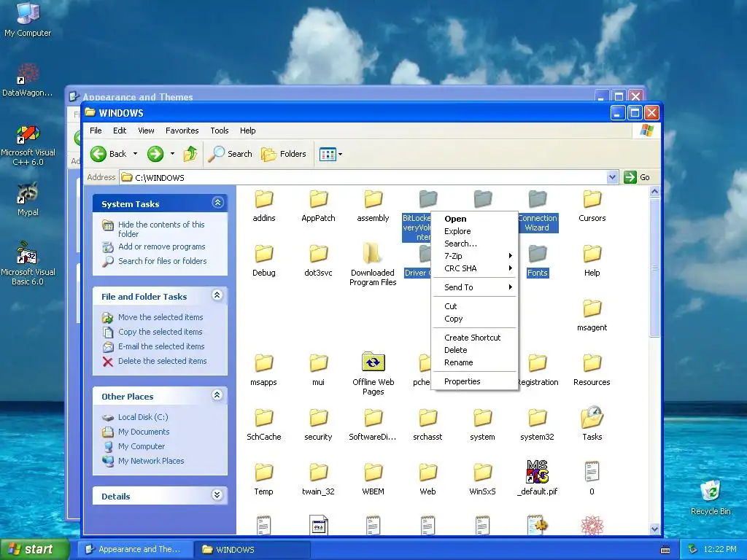Image resolution: width=747 pixels, height=560 pixels.
Task: Open the Forward history dropdown arrow
Action: coord(172,154)
